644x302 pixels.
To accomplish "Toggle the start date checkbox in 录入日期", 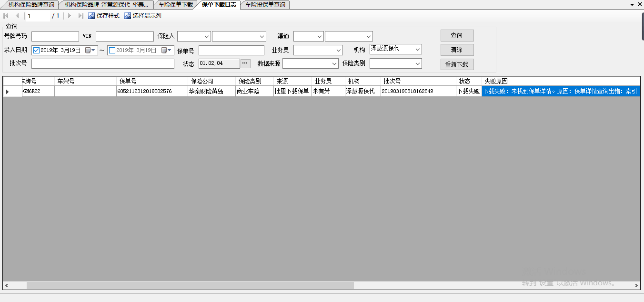I will coord(36,50).
